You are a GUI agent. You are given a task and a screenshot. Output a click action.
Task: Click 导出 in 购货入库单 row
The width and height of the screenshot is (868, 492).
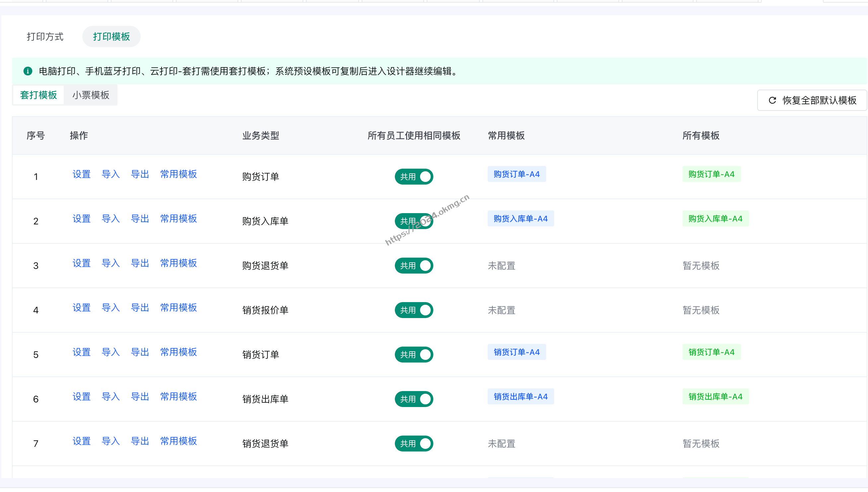click(140, 219)
